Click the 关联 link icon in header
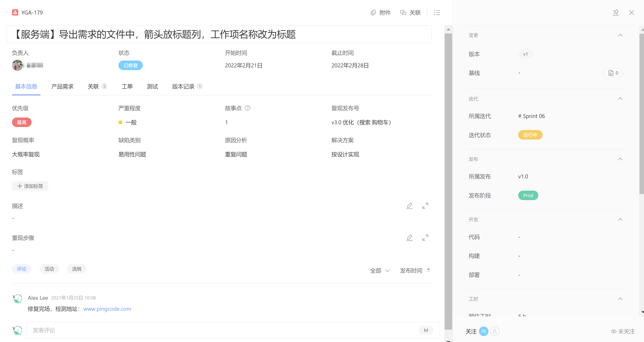Viewport: 644px width, 342px height. [x=403, y=13]
